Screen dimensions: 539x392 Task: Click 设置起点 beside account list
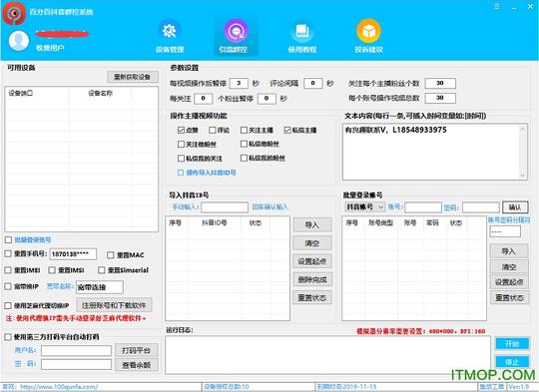coord(509,282)
